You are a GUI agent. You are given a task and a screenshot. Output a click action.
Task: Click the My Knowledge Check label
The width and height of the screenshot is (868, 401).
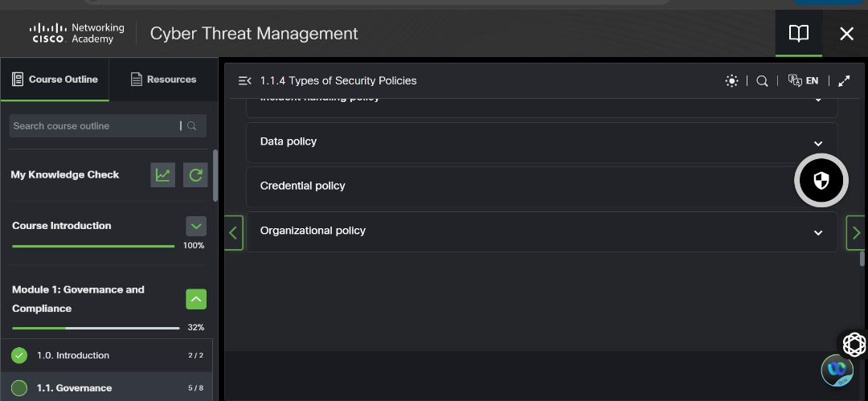coord(65,174)
